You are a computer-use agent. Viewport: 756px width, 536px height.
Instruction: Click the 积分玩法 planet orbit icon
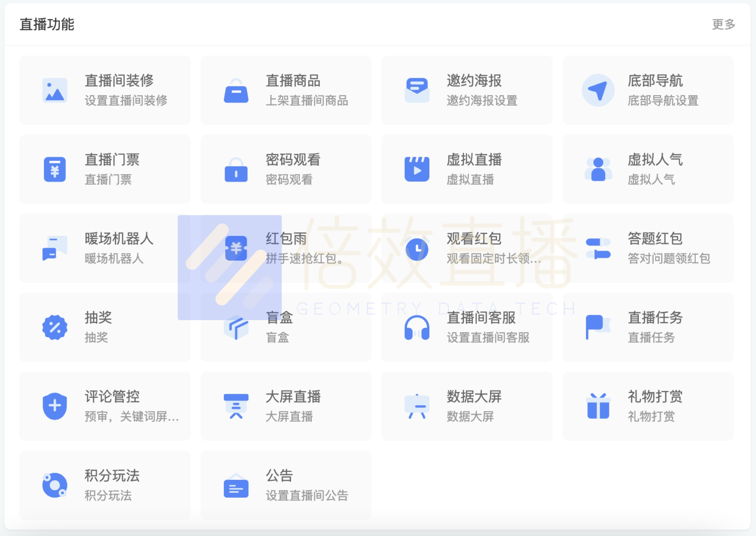pos(55,485)
